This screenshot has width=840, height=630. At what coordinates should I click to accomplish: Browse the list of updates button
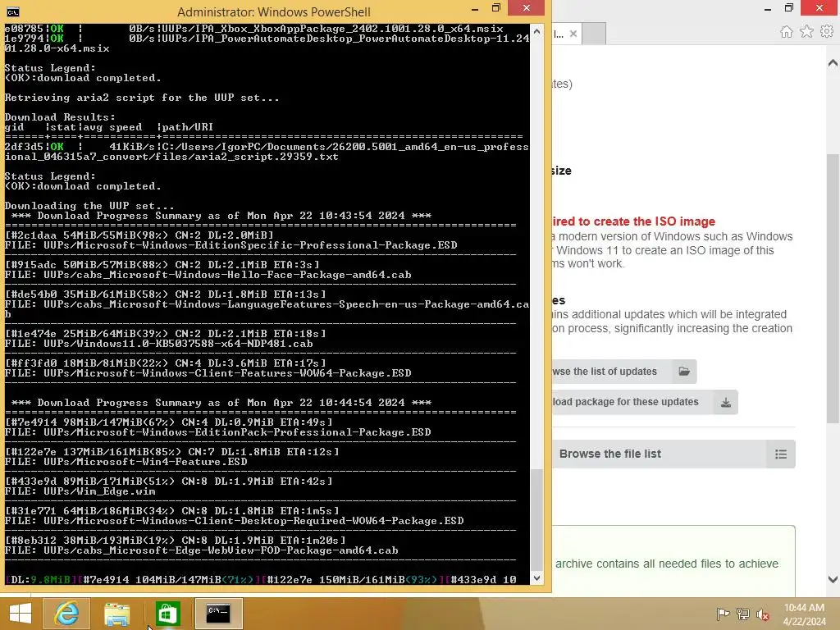point(623,372)
